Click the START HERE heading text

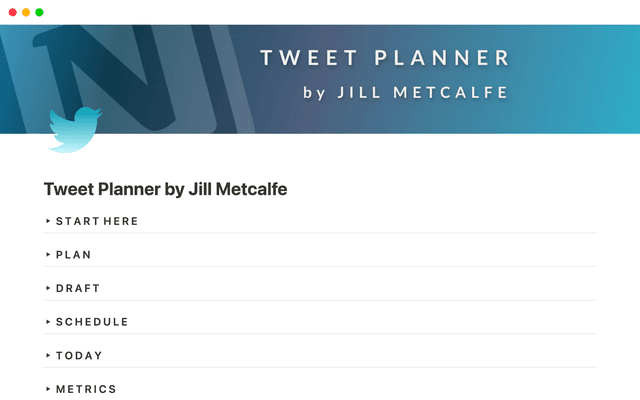tap(97, 221)
